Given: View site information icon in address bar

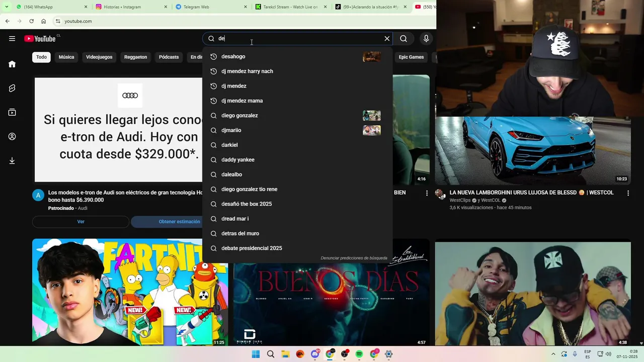Looking at the screenshot, I should (x=58, y=21).
